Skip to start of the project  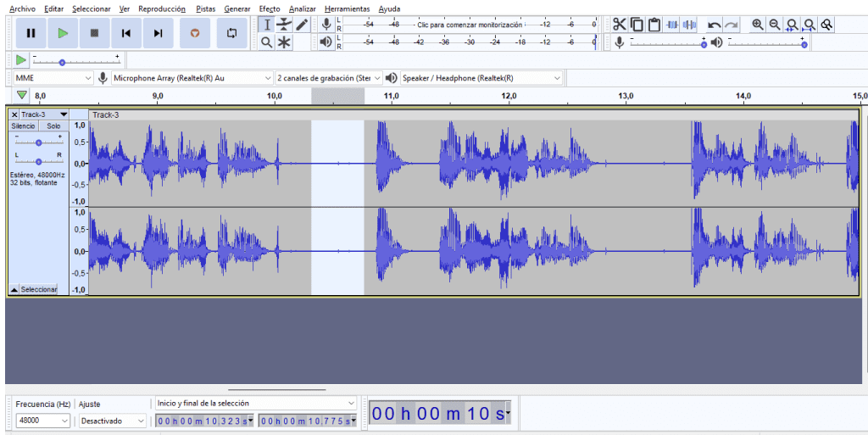(x=126, y=33)
